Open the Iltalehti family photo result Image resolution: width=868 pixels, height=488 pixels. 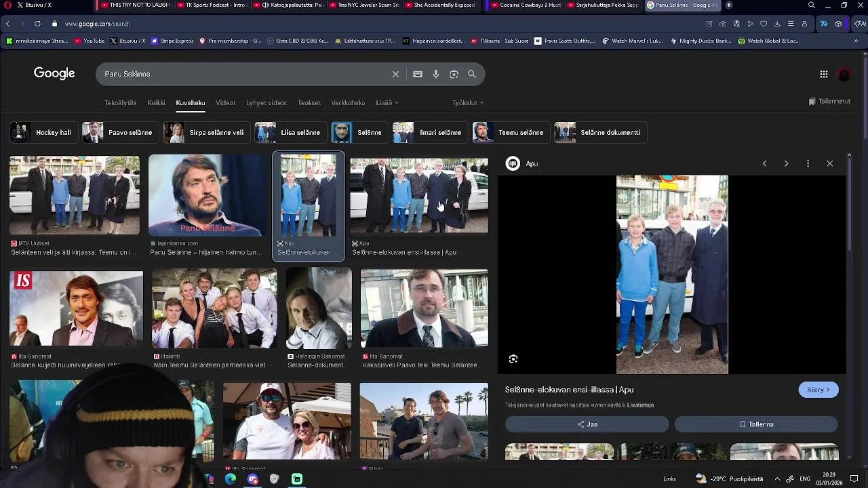coord(214,309)
